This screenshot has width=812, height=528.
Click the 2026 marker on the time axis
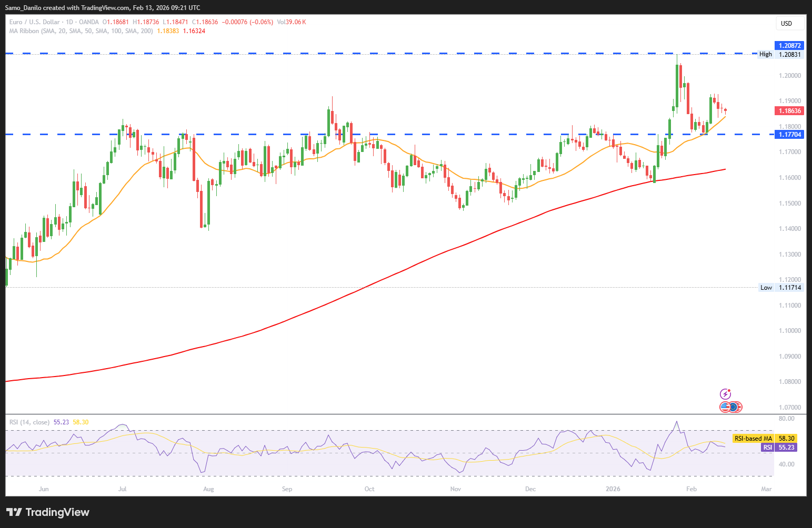click(613, 489)
